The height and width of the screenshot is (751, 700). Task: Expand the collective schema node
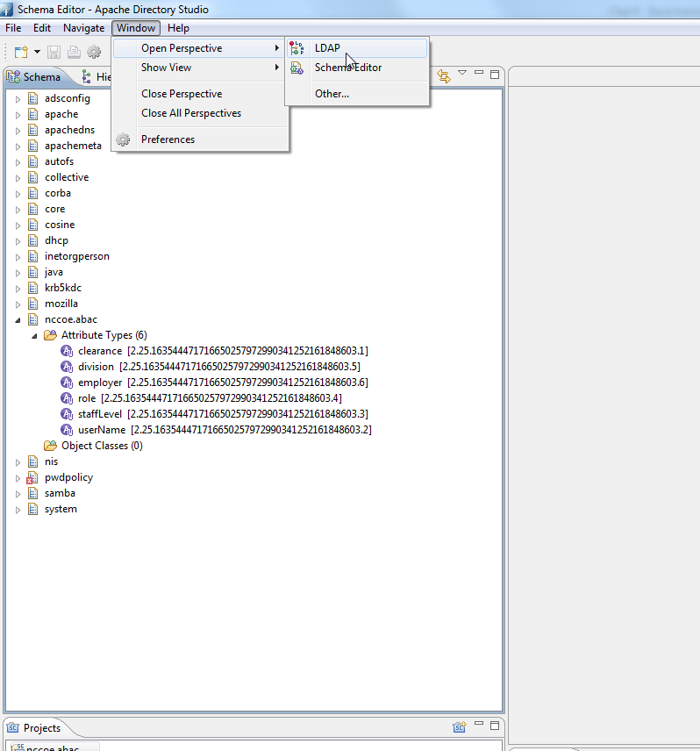pyautogui.click(x=18, y=178)
